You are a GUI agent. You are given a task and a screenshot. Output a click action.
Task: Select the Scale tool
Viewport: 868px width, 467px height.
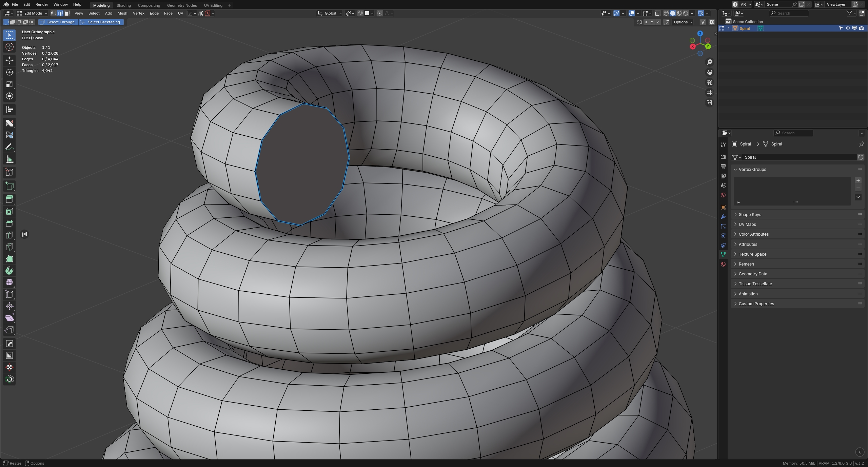tap(9, 84)
